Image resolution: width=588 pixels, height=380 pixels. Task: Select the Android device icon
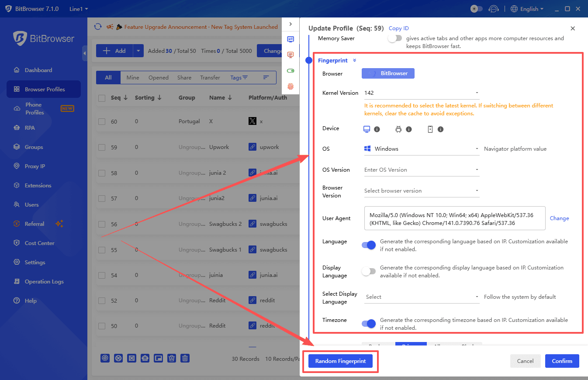[x=398, y=129]
